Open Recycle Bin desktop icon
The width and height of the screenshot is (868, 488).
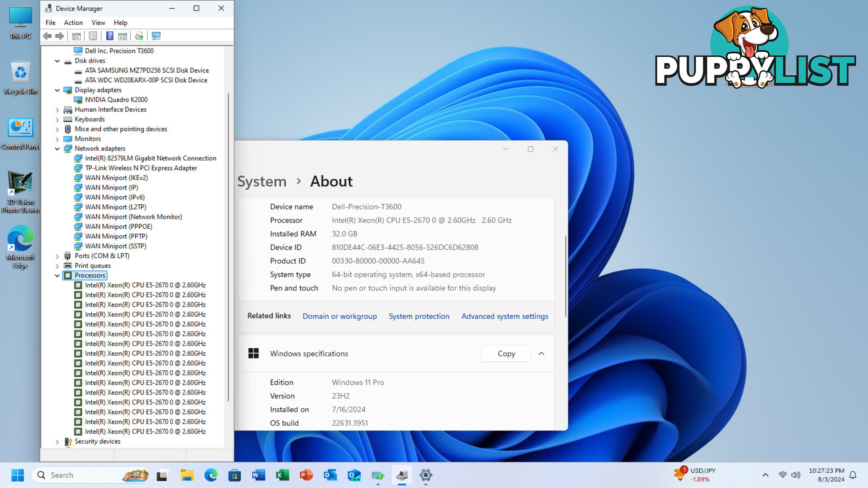pyautogui.click(x=20, y=78)
